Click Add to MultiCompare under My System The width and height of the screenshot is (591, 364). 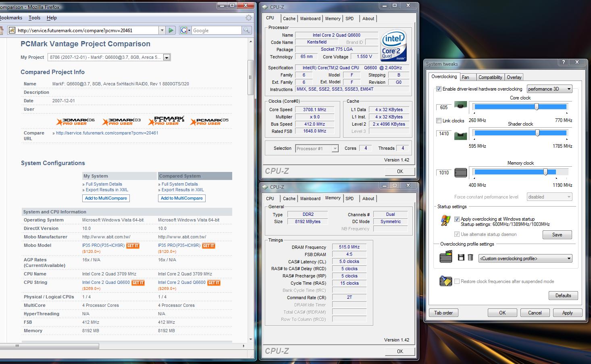point(106,198)
